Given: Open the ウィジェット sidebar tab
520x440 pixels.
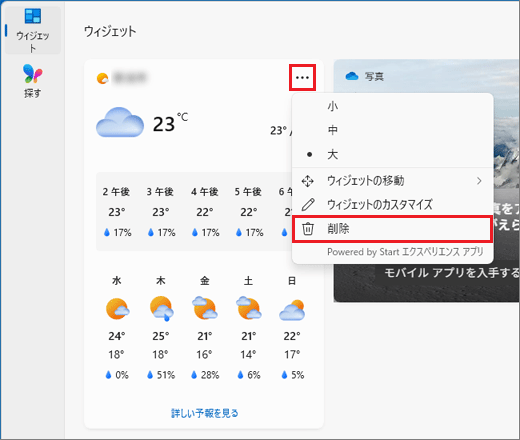Looking at the screenshot, I should point(33,30).
